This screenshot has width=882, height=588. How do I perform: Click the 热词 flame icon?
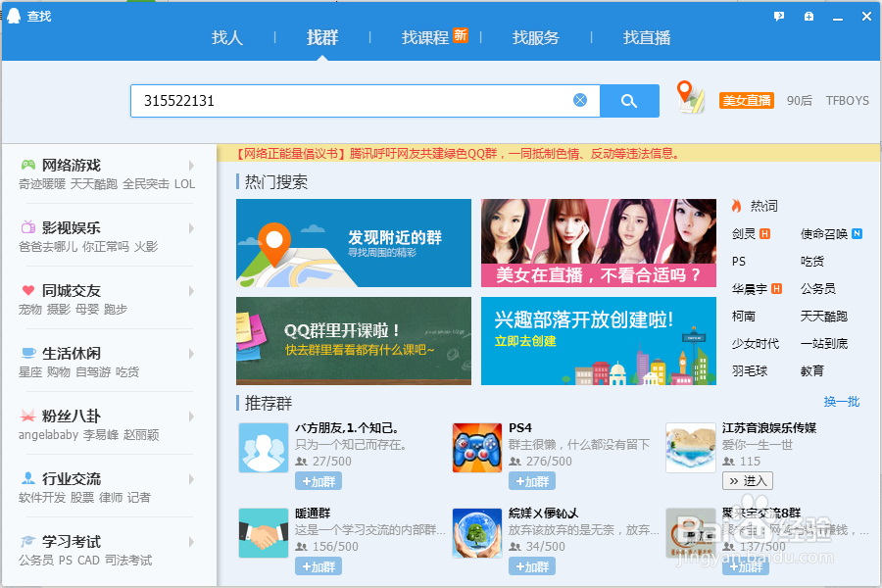[x=736, y=206]
